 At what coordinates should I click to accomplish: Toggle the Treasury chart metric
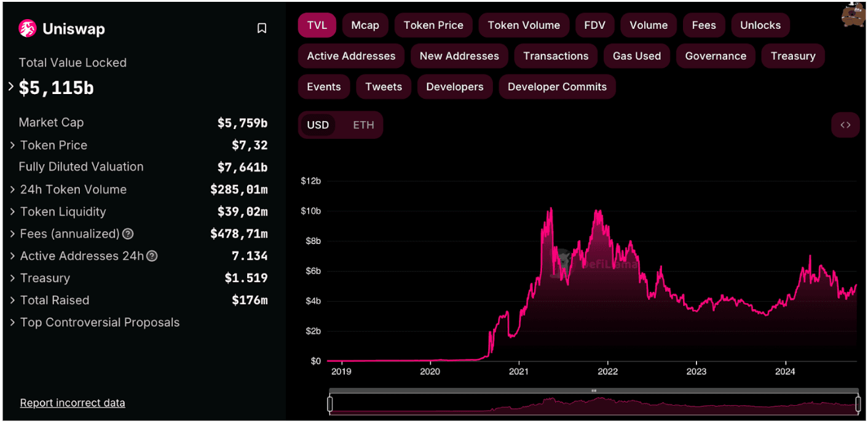pyautogui.click(x=793, y=56)
